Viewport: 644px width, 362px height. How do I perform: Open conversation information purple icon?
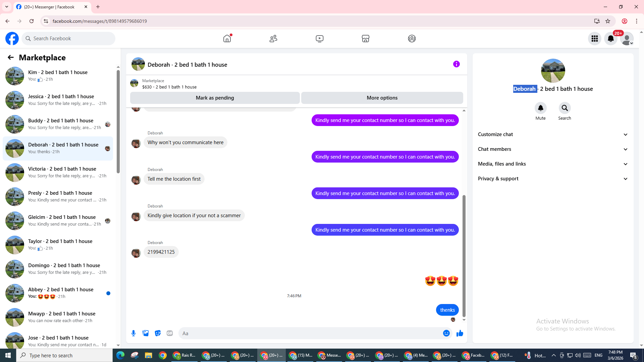tap(456, 64)
